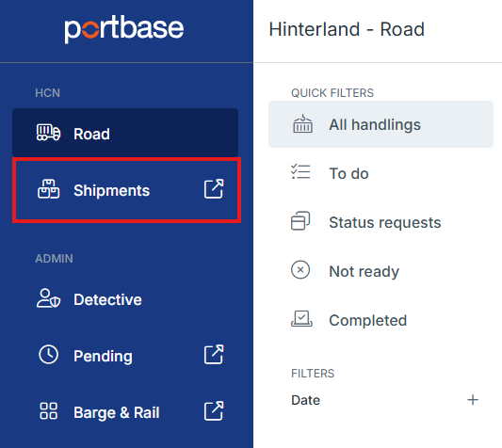Select the Date filter label

[x=305, y=400]
